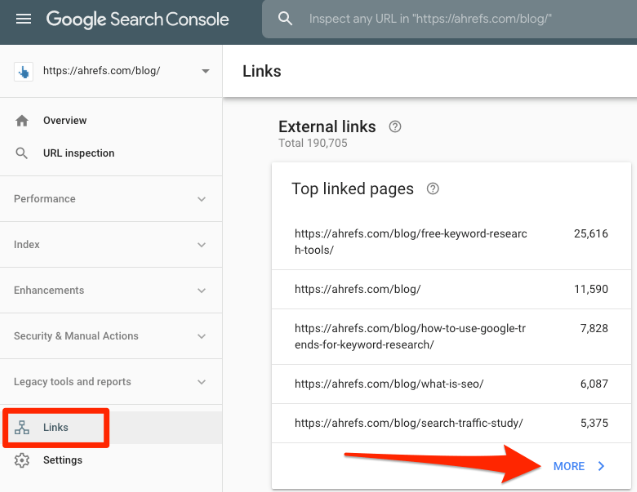Open the Performance section label

pyautogui.click(x=45, y=199)
